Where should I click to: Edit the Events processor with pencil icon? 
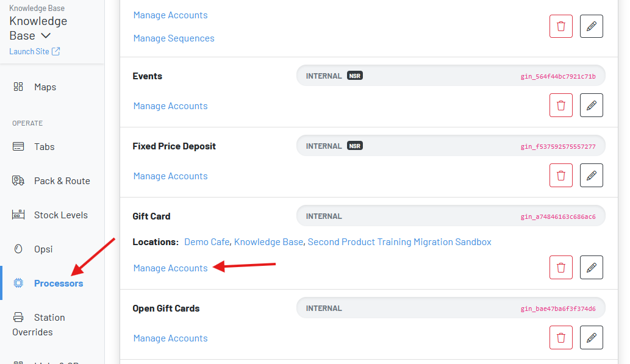591,105
